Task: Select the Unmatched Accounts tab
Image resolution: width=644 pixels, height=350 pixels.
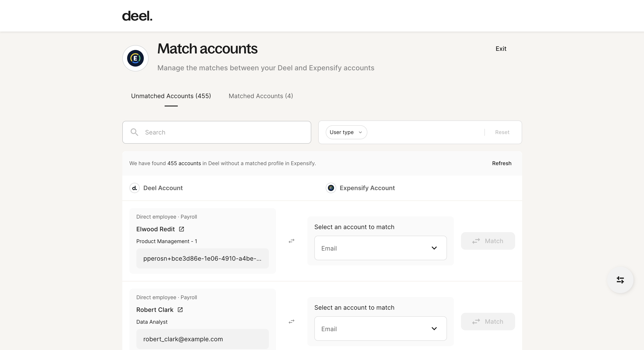Action: 171,96
